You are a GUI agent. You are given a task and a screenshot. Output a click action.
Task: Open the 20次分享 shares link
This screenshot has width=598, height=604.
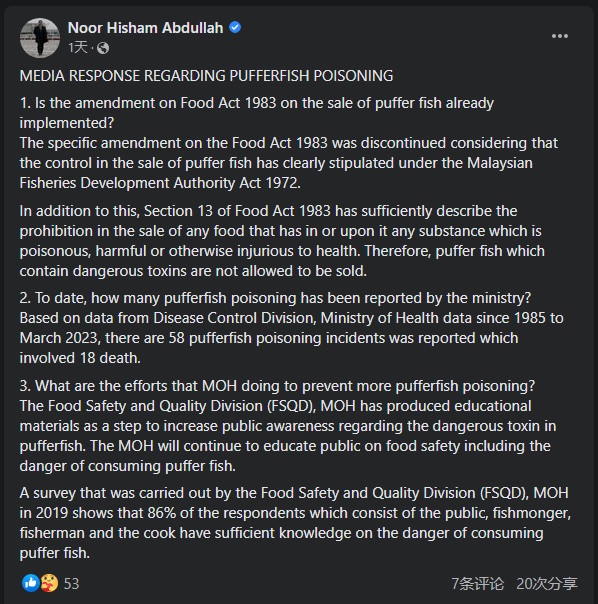[547, 584]
